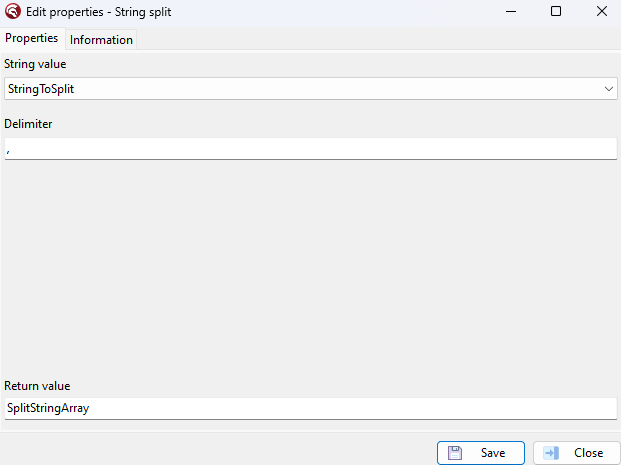Click the floppy disk icon on Save
The height and width of the screenshot is (465, 621).
(x=455, y=452)
